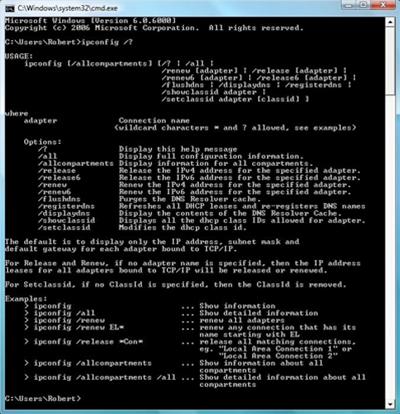Click the scrollbar down arrow
The width and height of the screenshot is (400, 414).
click(x=391, y=404)
